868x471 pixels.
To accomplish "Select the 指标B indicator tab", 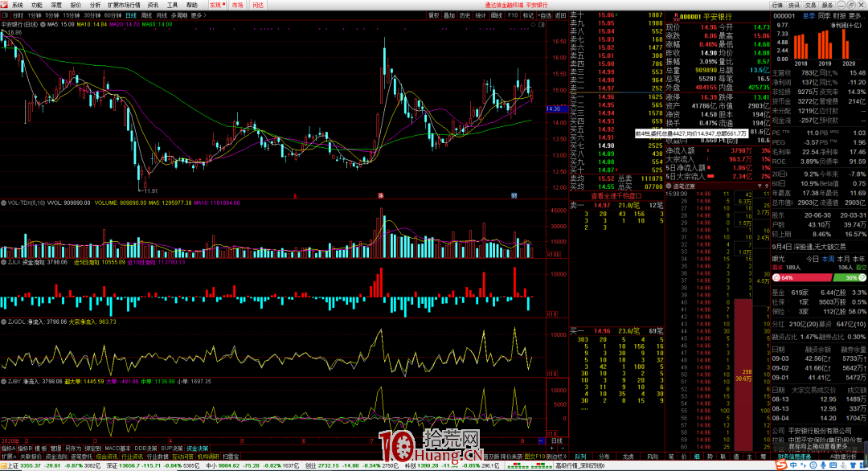I will pos(25,448).
